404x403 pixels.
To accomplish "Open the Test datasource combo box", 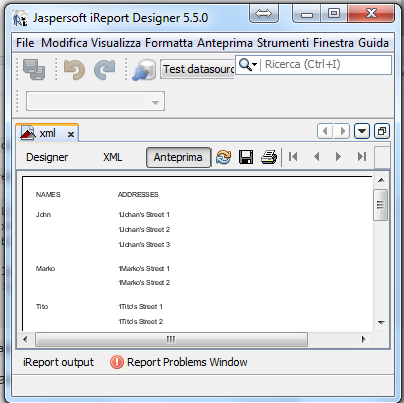I will pos(197,69).
